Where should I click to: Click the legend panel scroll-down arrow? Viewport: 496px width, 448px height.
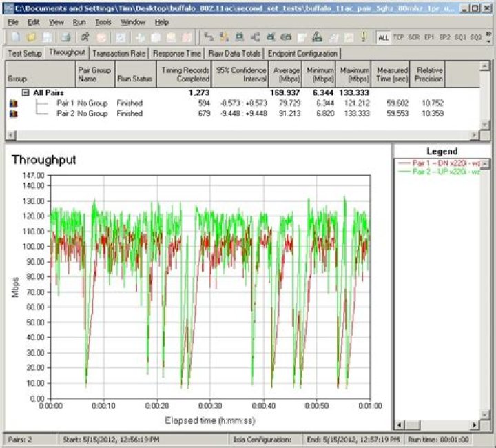pyautogui.click(x=484, y=414)
